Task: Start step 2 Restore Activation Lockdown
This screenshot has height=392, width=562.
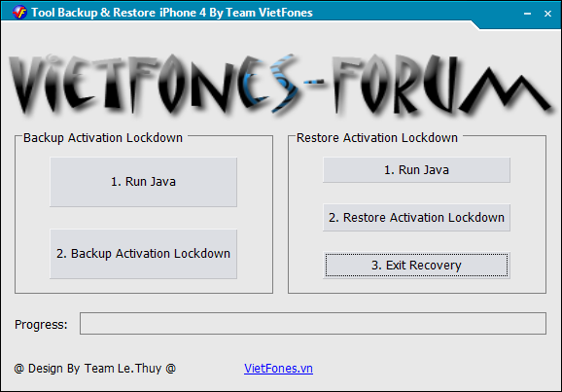Action: click(416, 218)
